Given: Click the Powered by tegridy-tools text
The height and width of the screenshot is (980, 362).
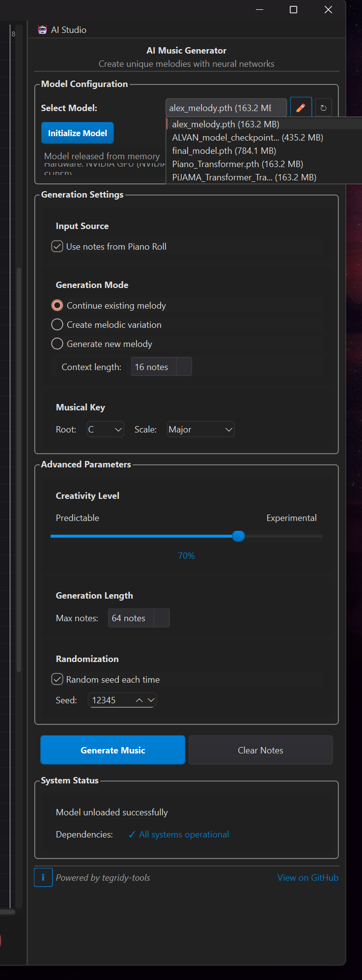Looking at the screenshot, I should click(103, 877).
